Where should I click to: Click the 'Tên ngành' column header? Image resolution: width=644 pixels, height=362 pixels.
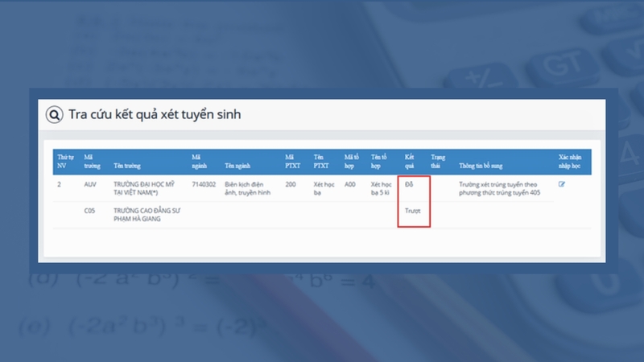point(237,166)
